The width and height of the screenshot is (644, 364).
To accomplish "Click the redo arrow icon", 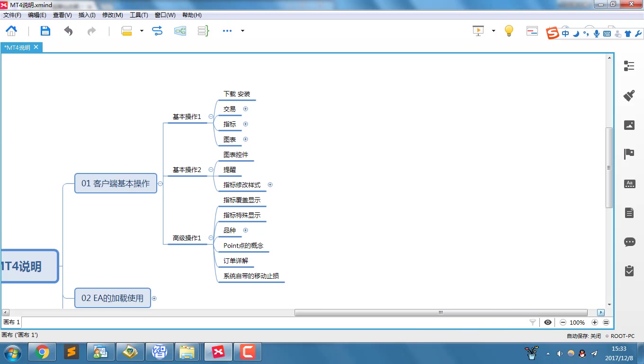I will coord(92,31).
